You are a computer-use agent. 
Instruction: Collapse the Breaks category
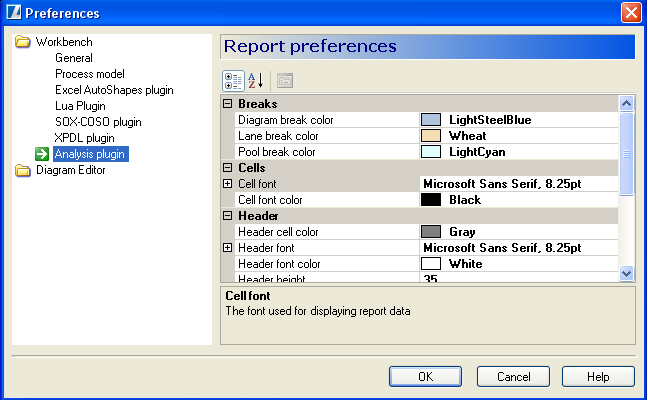coord(227,104)
